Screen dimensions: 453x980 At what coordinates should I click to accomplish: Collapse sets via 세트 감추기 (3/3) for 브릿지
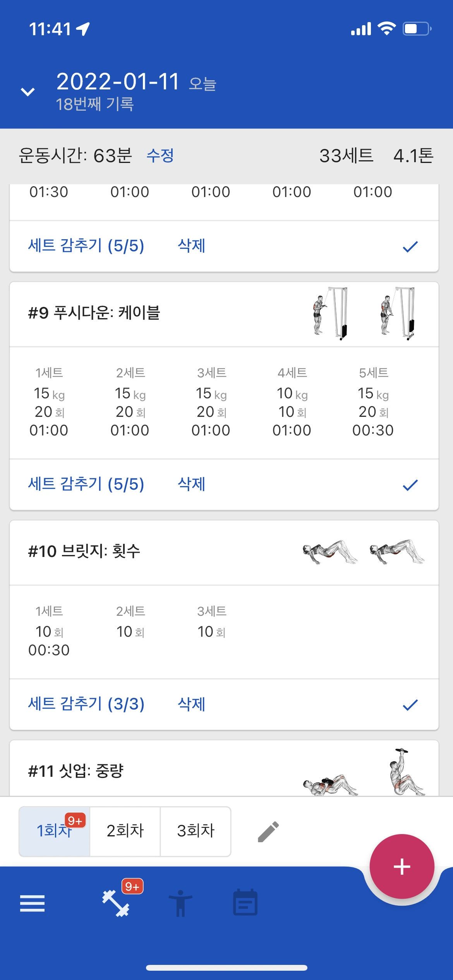coord(86,704)
